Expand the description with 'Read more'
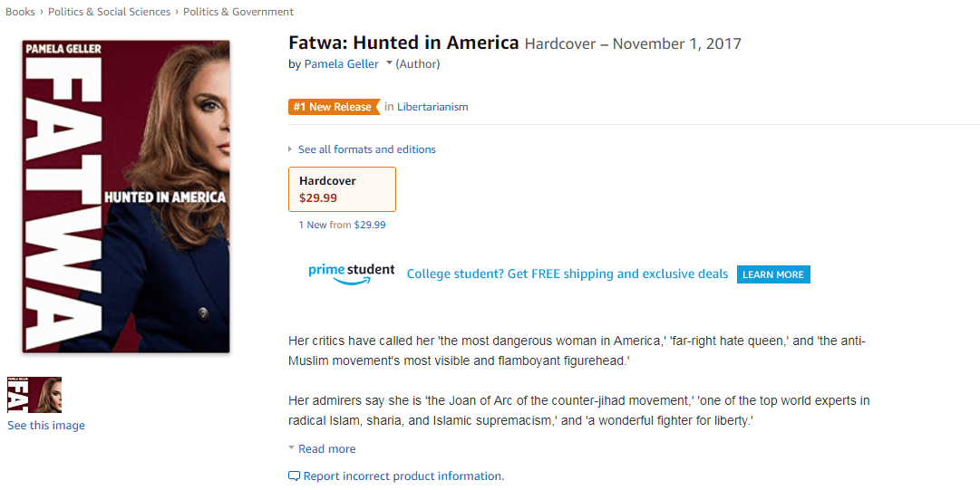This screenshot has width=980, height=490. [326, 449]
